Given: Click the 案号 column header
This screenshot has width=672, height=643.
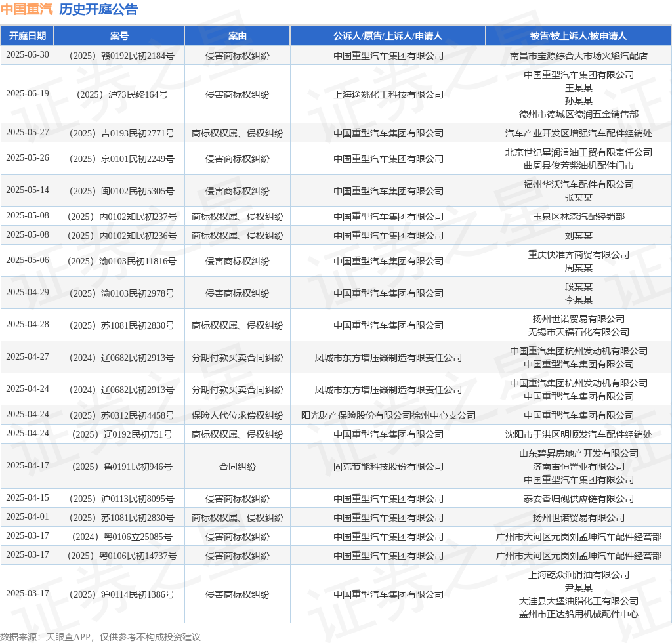Looking at the screenshot, I should coord(119,36).
